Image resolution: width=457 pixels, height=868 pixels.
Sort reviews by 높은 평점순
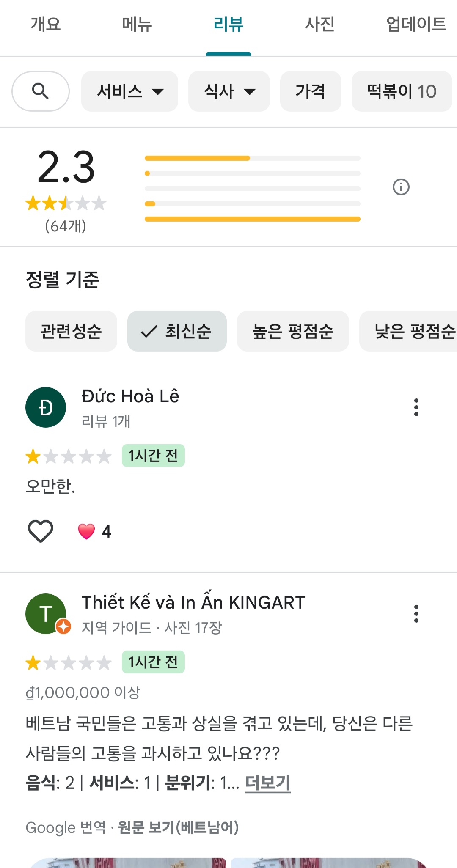(x=293, y=331)
